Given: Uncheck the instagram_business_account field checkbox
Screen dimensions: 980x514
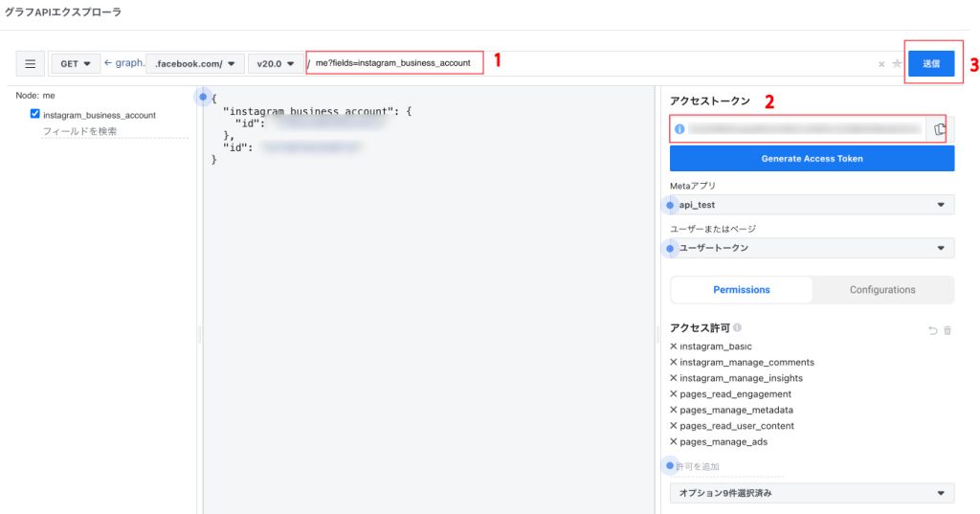Looking at the screenshot, I should click(x=35, y=114).
